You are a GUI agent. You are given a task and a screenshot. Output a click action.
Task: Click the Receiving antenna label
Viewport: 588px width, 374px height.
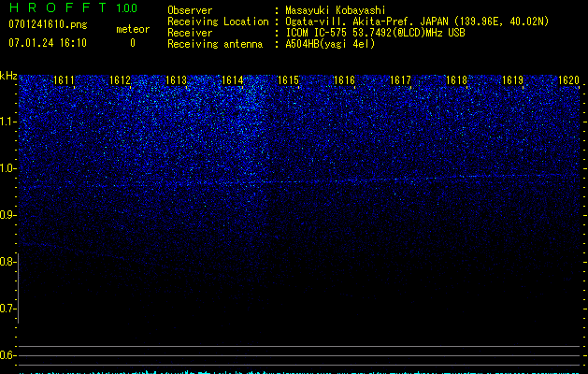coord(215,44)
